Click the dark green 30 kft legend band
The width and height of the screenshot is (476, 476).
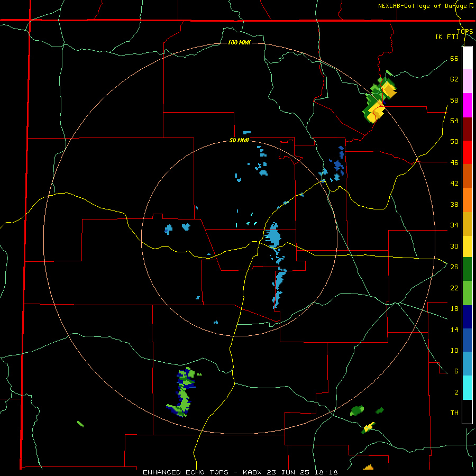click(x=467, y=269)
